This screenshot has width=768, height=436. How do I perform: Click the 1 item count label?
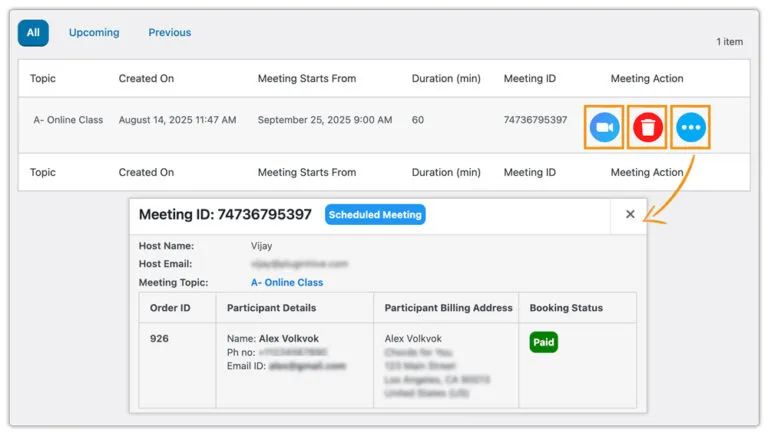pyautogui.click(x=729, y=42)
